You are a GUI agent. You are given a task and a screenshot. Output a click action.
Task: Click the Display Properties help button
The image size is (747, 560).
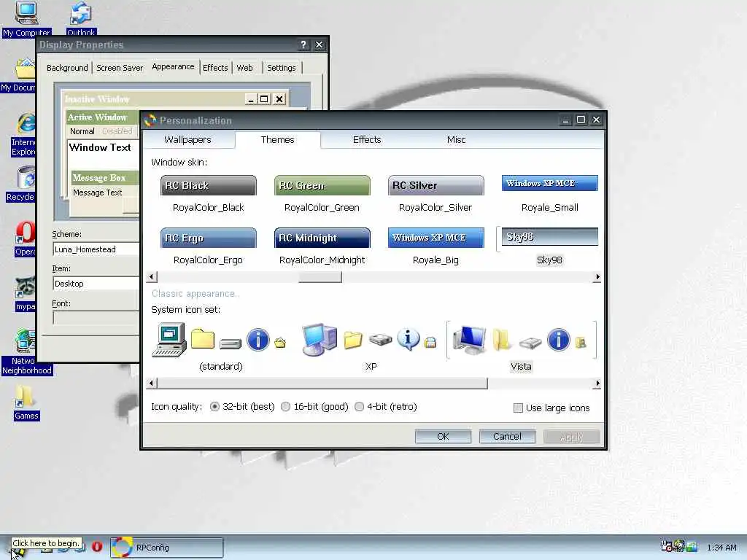point(303,44)
